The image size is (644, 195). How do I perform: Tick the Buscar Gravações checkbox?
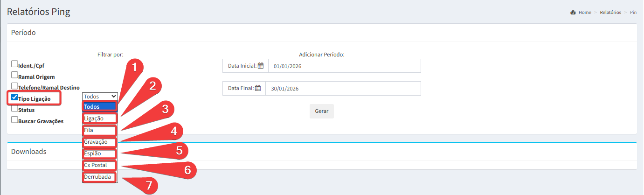[x=14, y=120]
